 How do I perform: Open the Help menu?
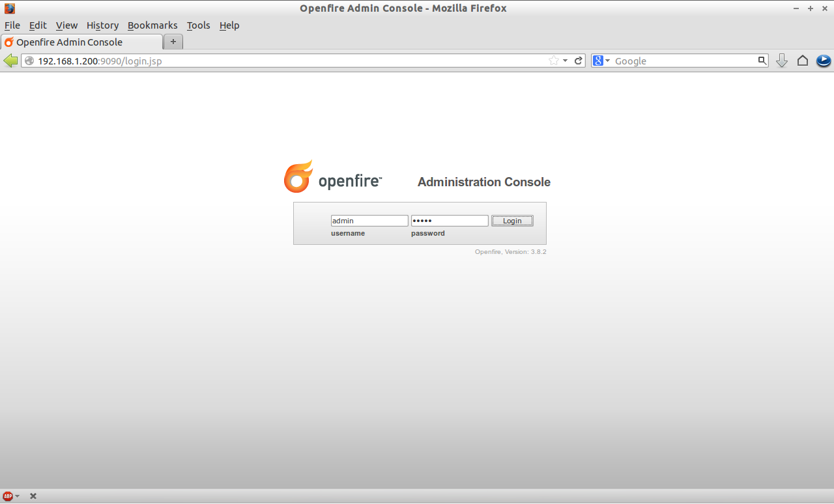click(229, 25)
